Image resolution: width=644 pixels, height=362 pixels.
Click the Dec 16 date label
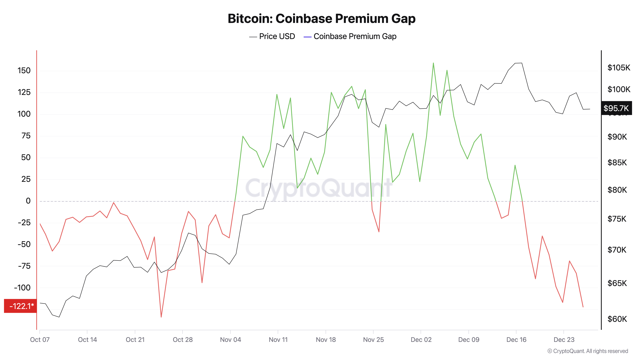point(516,340)
